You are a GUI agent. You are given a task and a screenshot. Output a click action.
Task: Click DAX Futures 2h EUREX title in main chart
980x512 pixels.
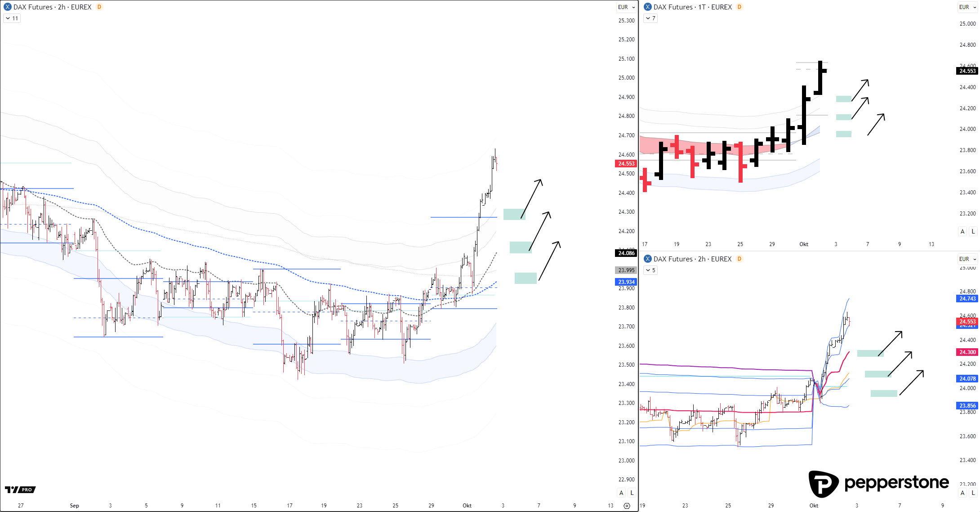(x=52, y=7)
